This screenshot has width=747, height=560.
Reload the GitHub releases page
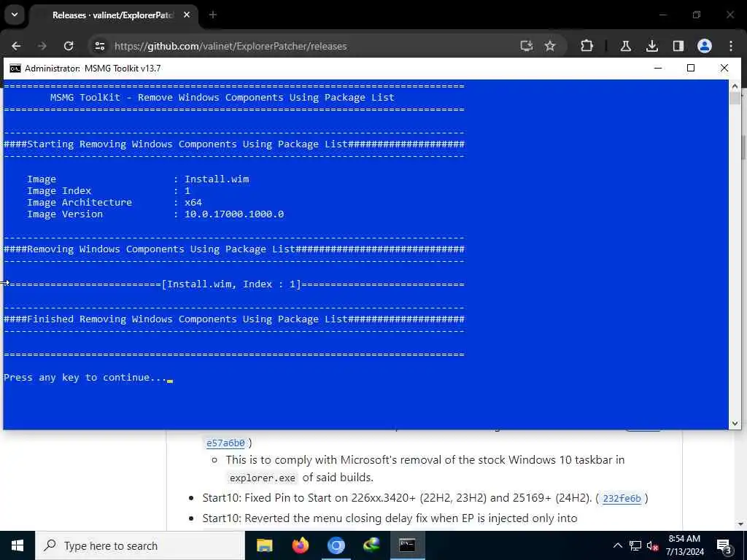point(69,46)
